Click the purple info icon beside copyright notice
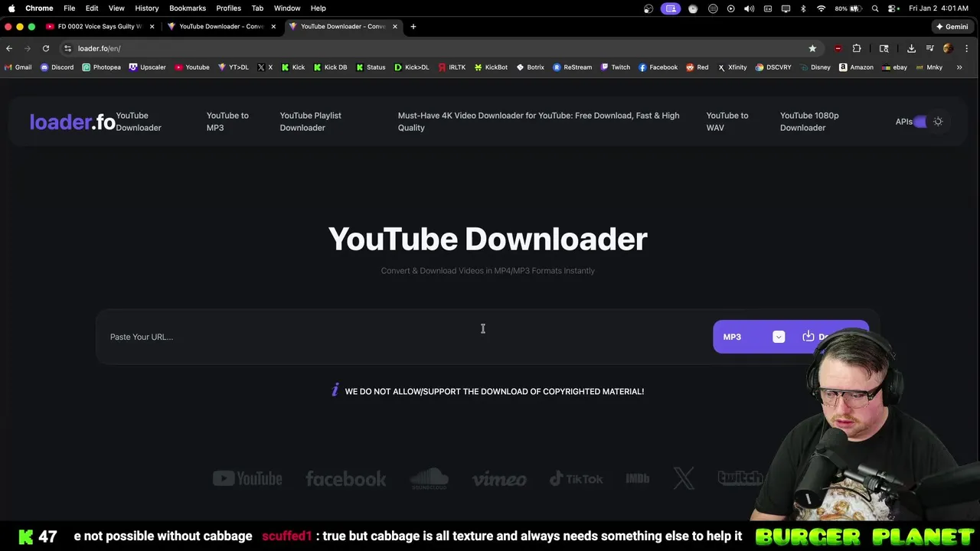Image resolution: width=980 pixels, height=551 pixels. point(335,390)
